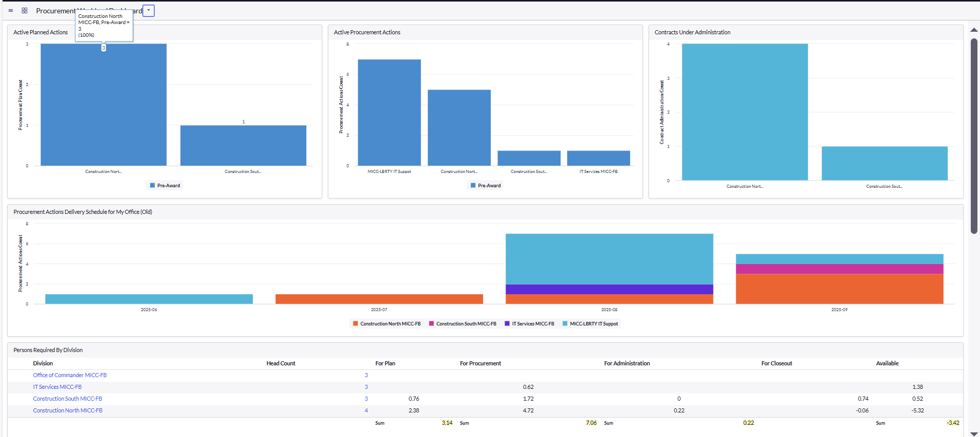The height and width of the screenshot is (437, 980).
Task: Click head count 4 for Construction North
Action: [366, 411]
